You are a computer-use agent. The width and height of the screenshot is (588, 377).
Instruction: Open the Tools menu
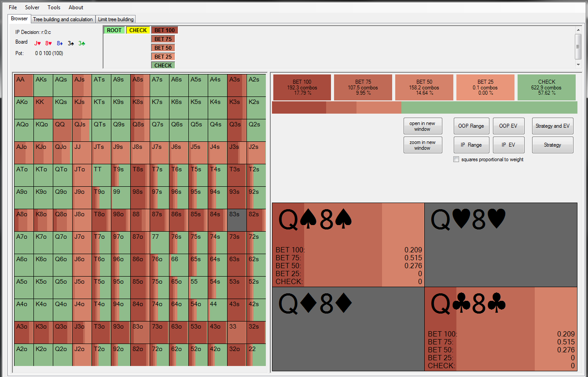[54, 7]
